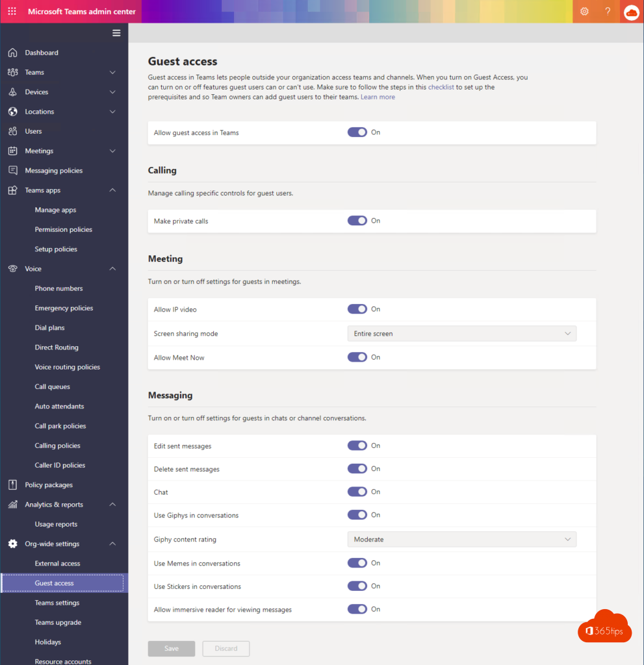644x665 pixels.
Task: Open Auto attendants page
Action: coord(59,407)
